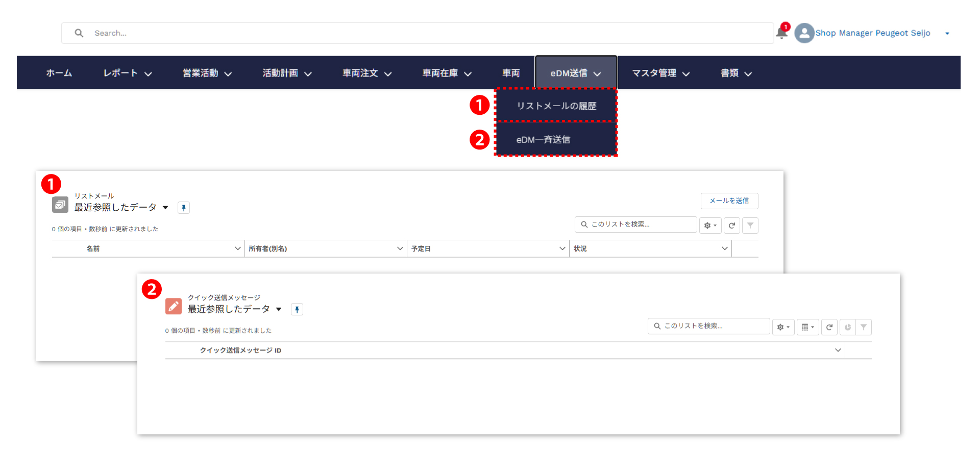Open display-as table dropdown in クイック送信メッセージ
This screenshot has width=980, height=474.
807,327
